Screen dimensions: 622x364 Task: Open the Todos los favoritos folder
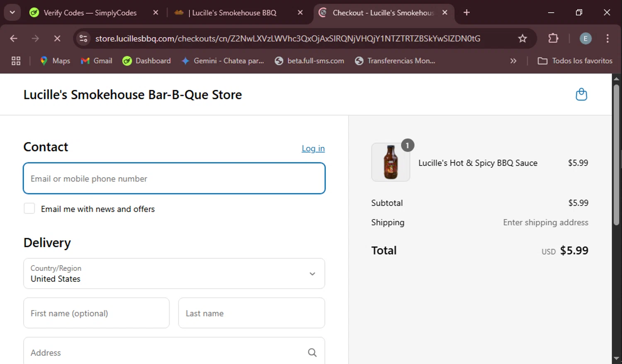click(575, 61)
